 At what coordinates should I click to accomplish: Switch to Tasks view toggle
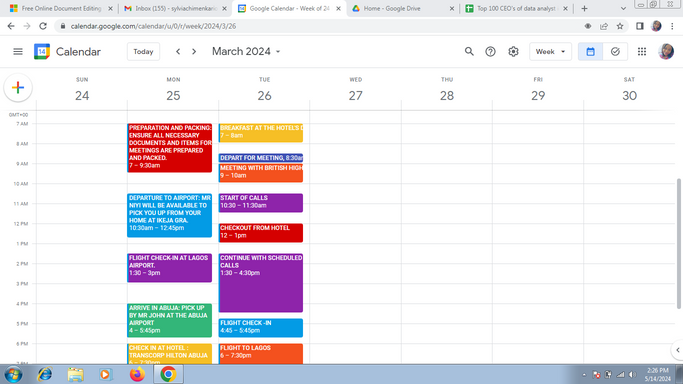[615, 51]
